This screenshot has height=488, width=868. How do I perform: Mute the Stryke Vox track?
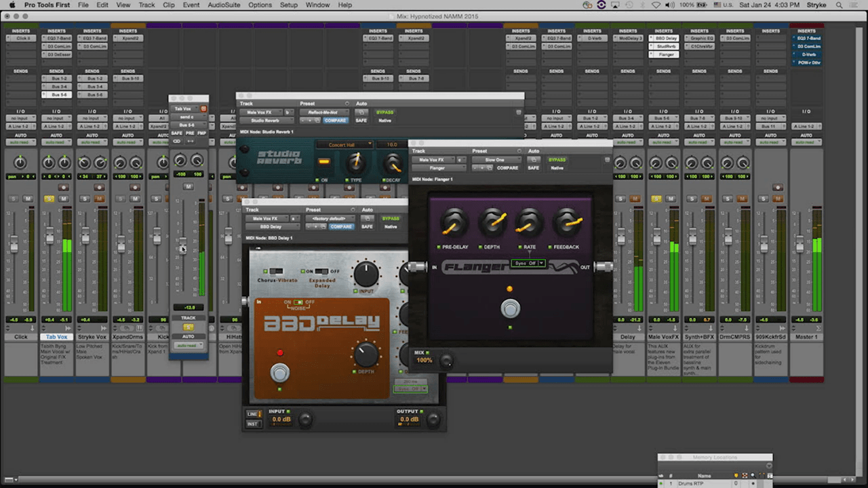(x=99, y=199)
